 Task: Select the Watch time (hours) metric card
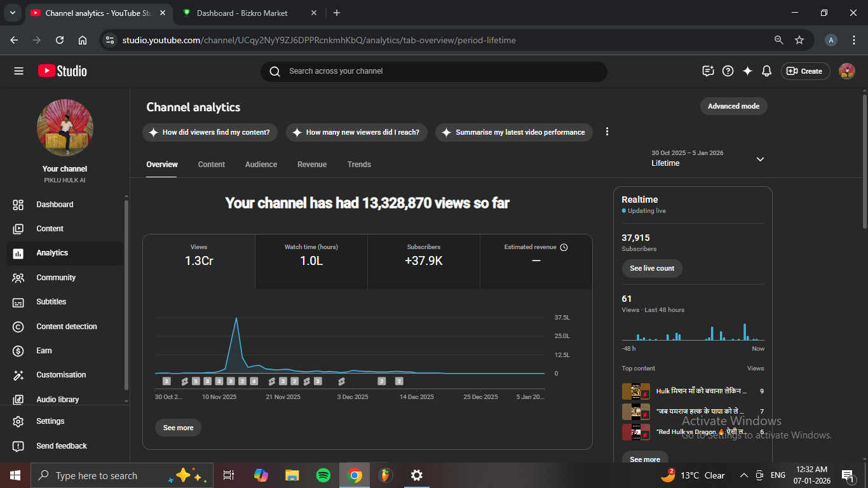tap(311, 255)
